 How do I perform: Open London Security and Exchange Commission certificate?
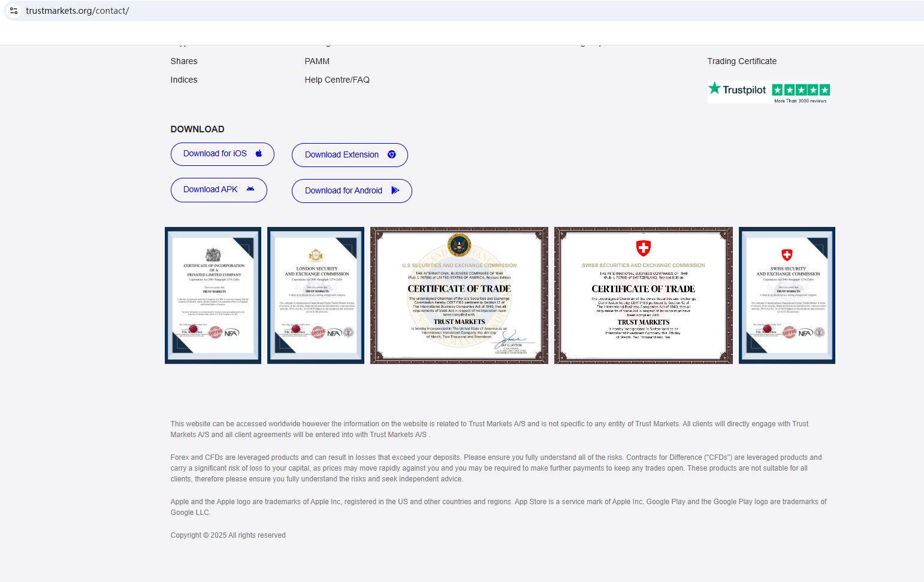point(316,295)
